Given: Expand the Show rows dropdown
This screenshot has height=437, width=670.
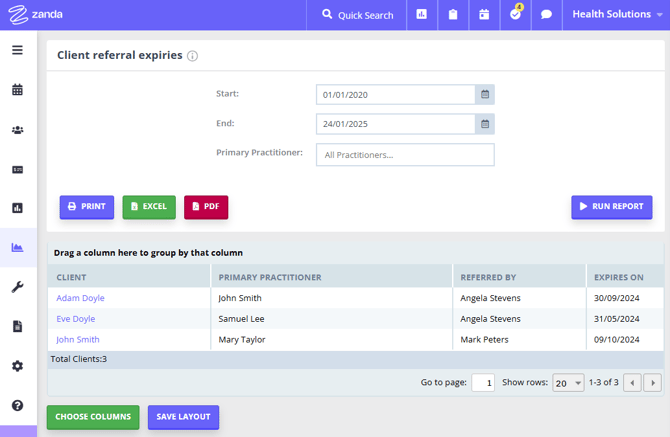Looking at the screenshot, I should 569,383.
